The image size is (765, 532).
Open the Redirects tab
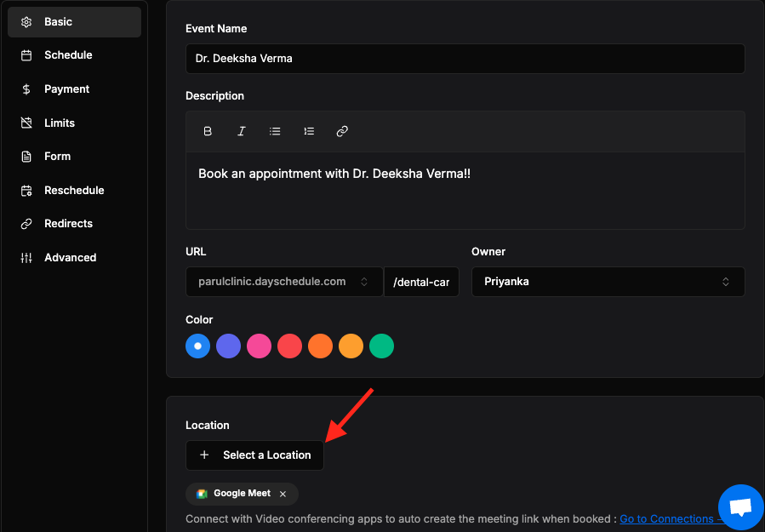[x=74, y=224]
